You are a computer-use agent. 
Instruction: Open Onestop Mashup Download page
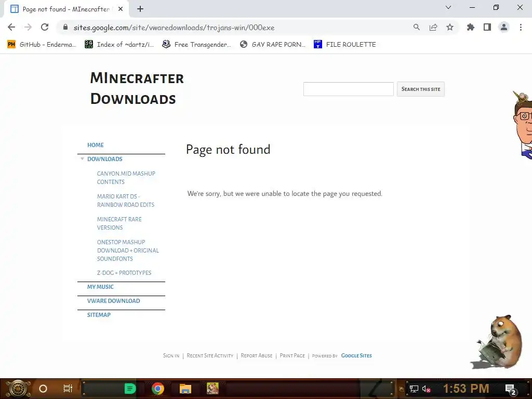tap(128, 250)
